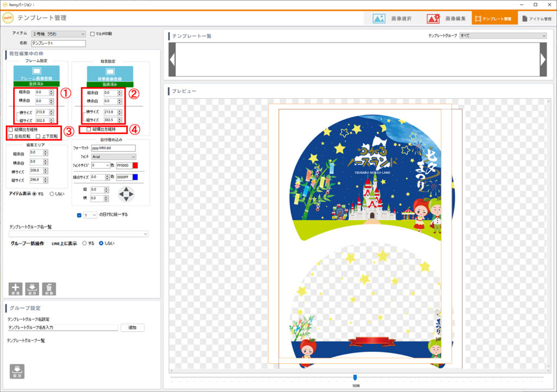Click the 追加 button

(x=132, y=328)
